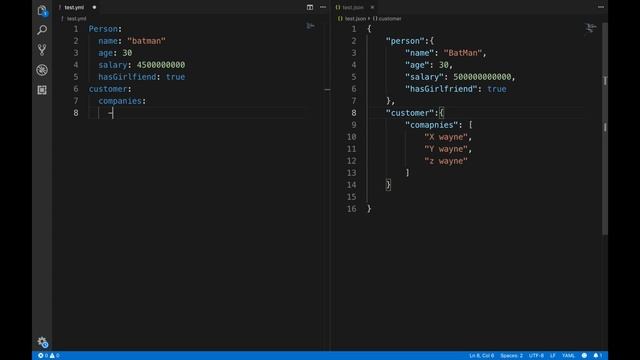This screenshot has height=360, width=640.
Task: Click errors and warnings count in status bar
Action: (x=49, y=356)
